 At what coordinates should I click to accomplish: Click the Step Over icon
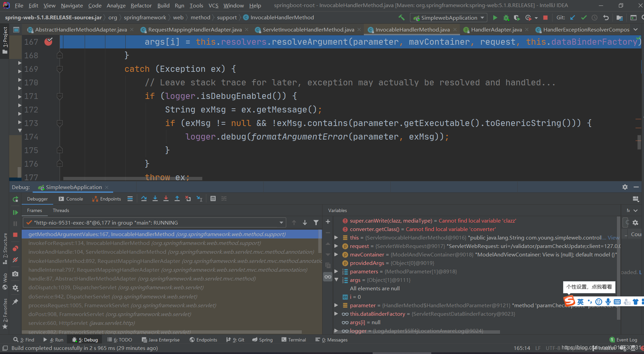click(x=144, y=199)
